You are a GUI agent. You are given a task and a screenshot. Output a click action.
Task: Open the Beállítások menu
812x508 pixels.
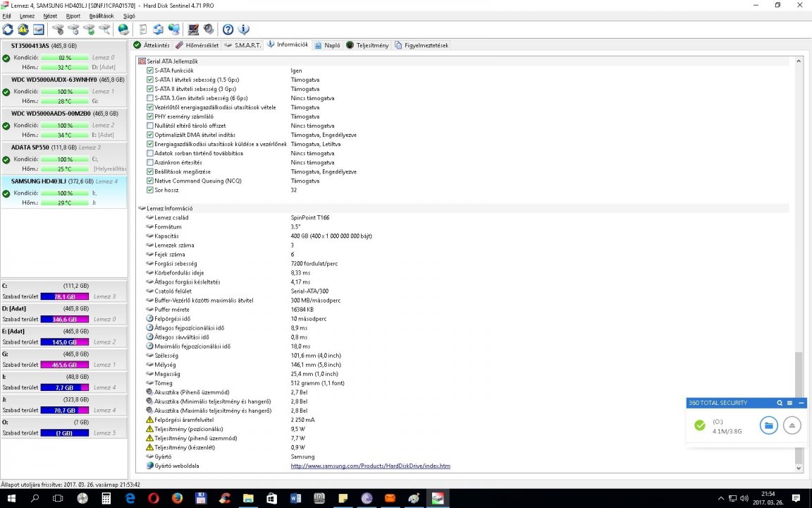click(x=101, y=16)
